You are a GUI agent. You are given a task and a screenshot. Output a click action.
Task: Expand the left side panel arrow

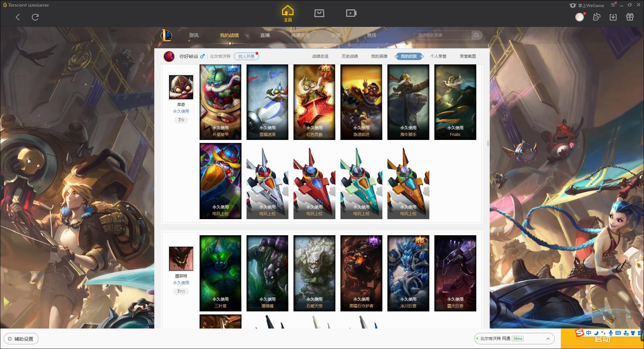(x=2, y=187)
